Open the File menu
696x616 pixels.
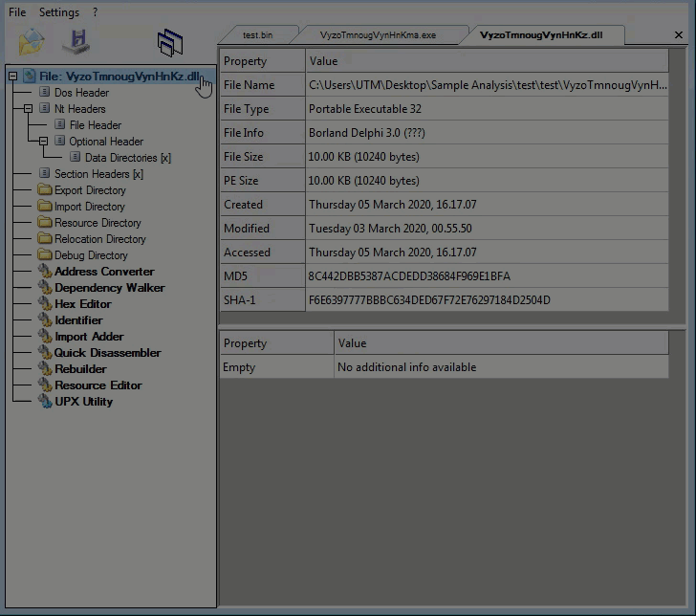17,12
